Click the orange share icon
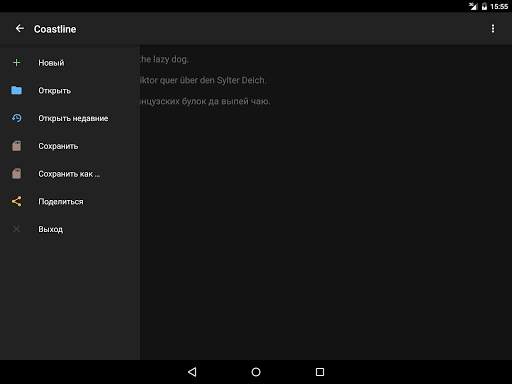The width and height of the screenshot is (512, 384). tap(16, 201)
